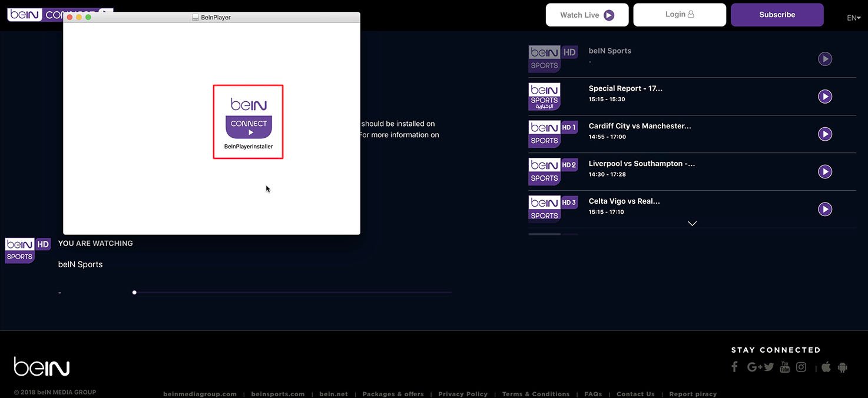868x398 pixels.
Task: Close the BeInPlayer installer window
Action: point(69,18)
